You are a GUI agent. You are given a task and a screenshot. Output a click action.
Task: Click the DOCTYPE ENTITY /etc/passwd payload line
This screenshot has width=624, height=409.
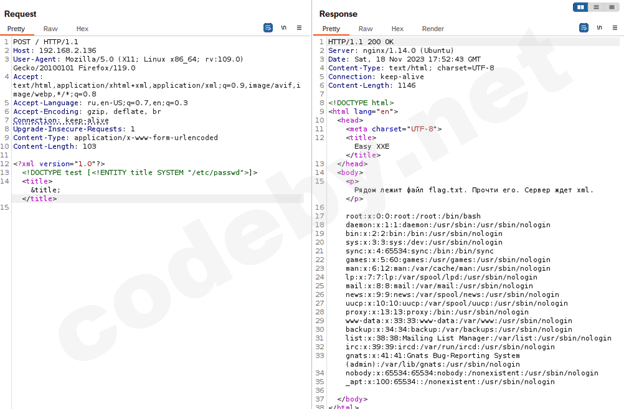140,173
